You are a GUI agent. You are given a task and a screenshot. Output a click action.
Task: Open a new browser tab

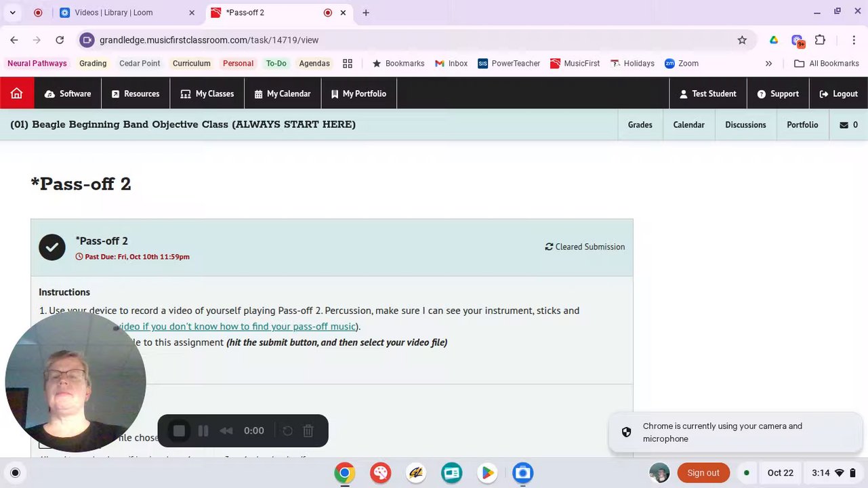click(366, 12)
